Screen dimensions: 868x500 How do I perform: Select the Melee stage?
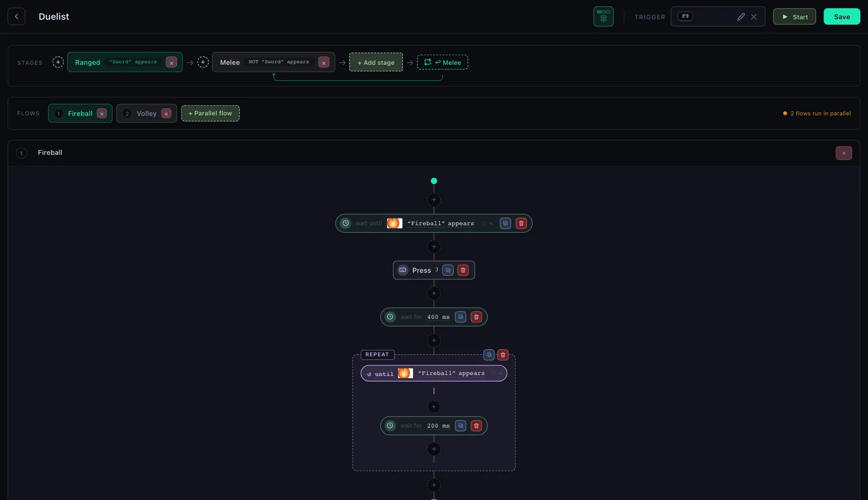[x=230, y=62]
